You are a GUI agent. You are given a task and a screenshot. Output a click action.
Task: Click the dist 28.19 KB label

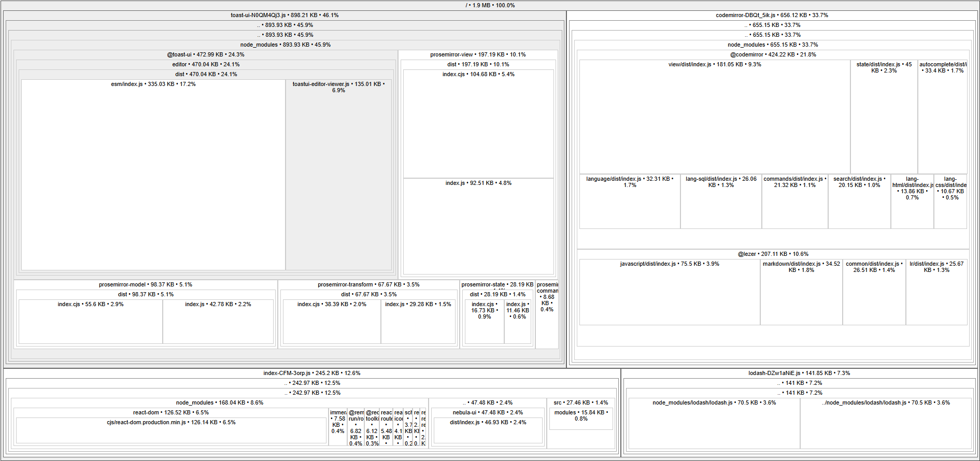pyautogui.click(x=498, y=294)
